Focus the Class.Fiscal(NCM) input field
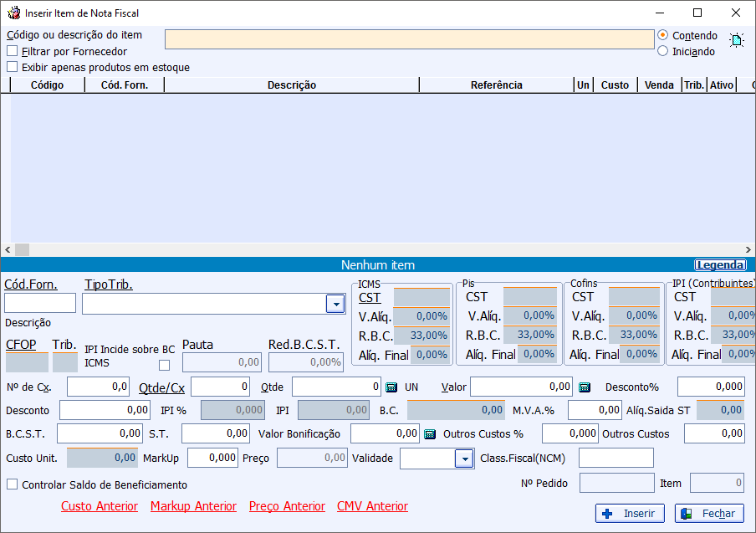 [616, 458]
